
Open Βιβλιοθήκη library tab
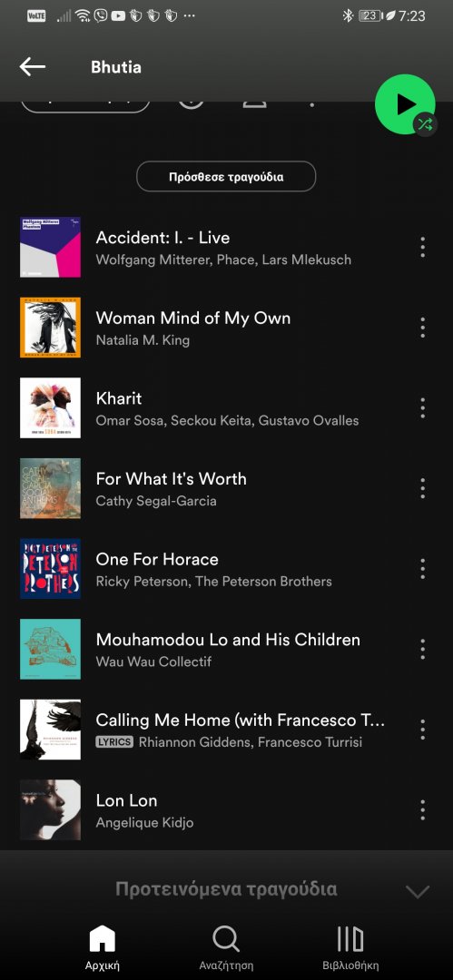tap(350, 946)
